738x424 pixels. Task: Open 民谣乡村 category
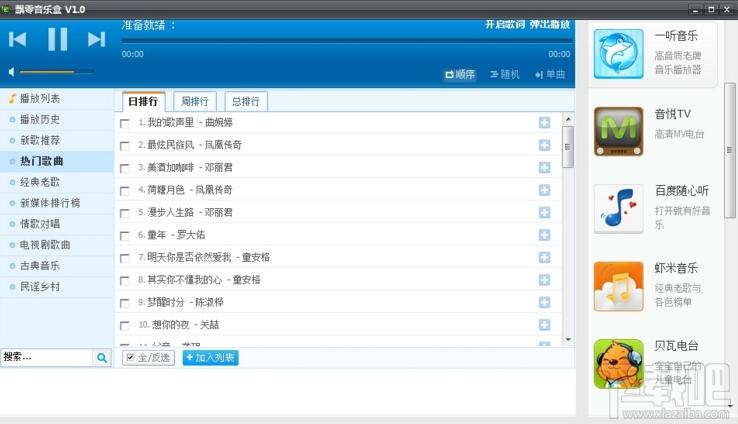[56, 287]
